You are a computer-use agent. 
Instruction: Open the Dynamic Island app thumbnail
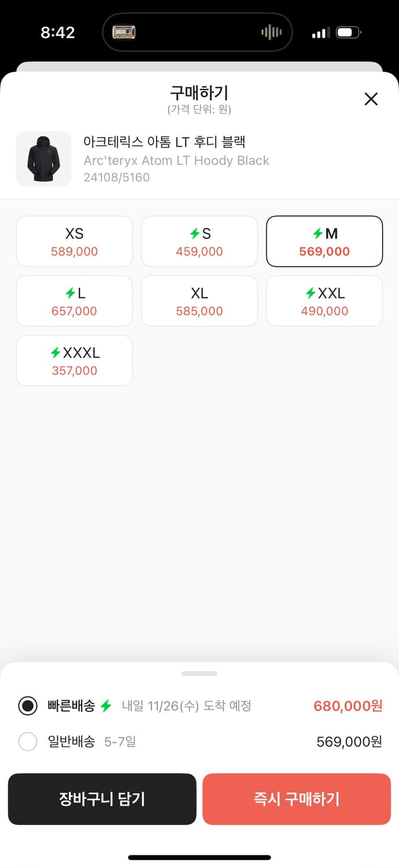click(x=124, y=32)
